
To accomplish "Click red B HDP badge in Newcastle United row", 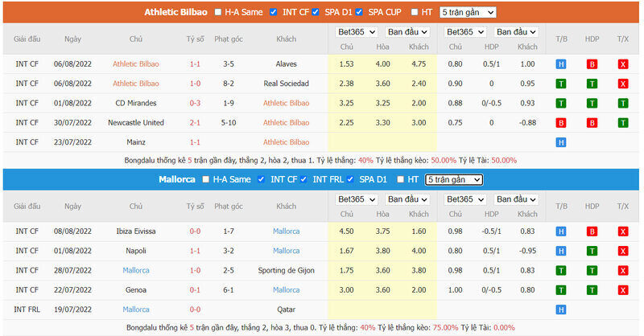I will [x=592, y=123].
